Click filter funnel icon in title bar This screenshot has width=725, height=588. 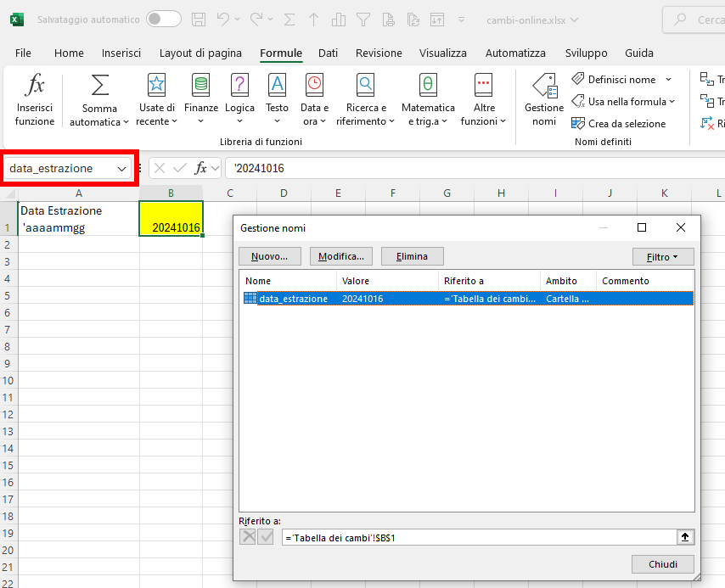(363, 20)
